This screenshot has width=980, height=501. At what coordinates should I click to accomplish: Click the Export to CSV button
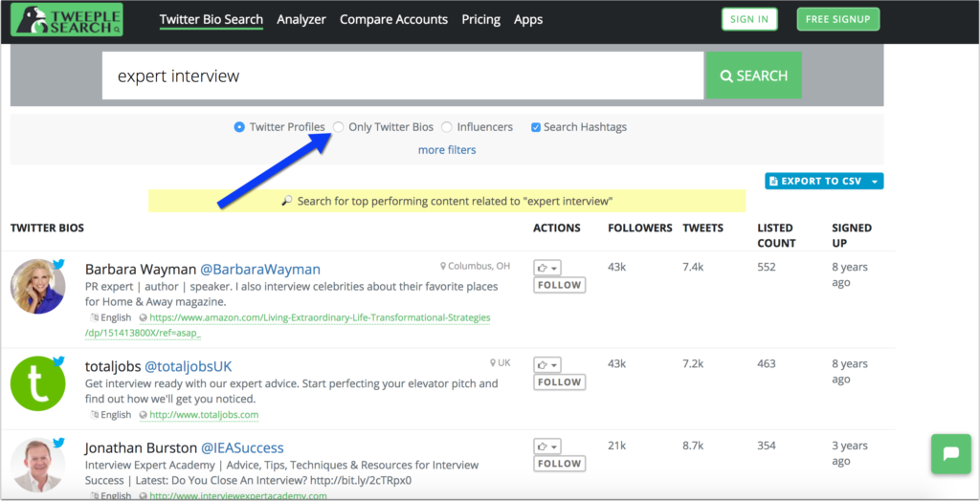coord(816,181)
